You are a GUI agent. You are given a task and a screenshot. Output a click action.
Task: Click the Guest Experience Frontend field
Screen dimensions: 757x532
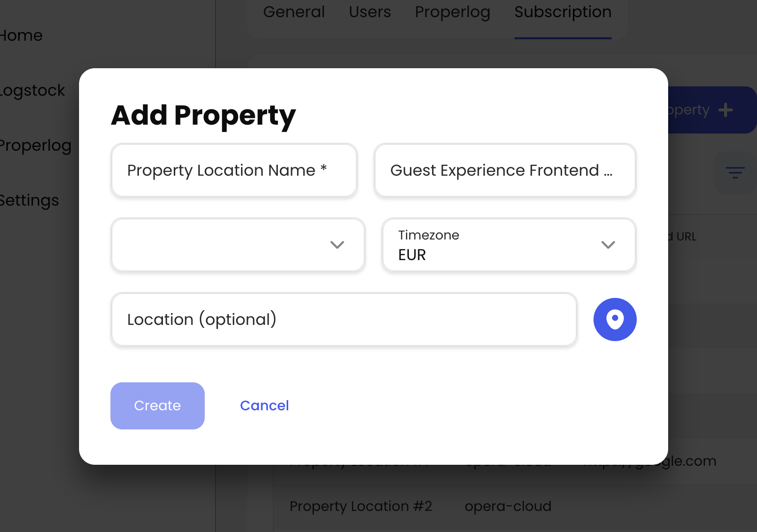[x=505, y=170]
